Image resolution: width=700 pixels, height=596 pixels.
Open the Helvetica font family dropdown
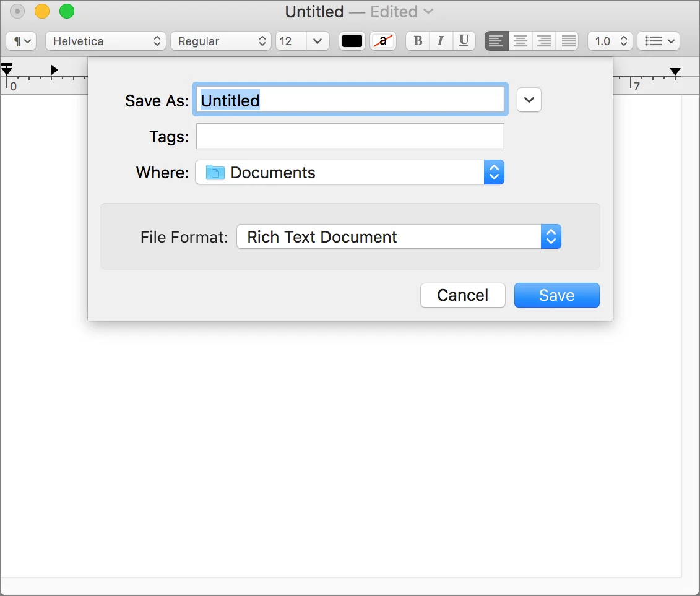(106, 41)
